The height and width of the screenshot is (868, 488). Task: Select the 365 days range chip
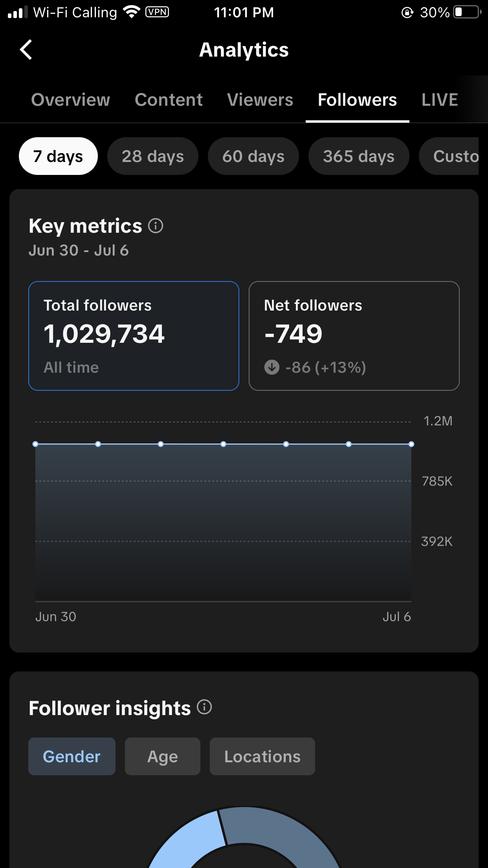click(x=359, y=156)
